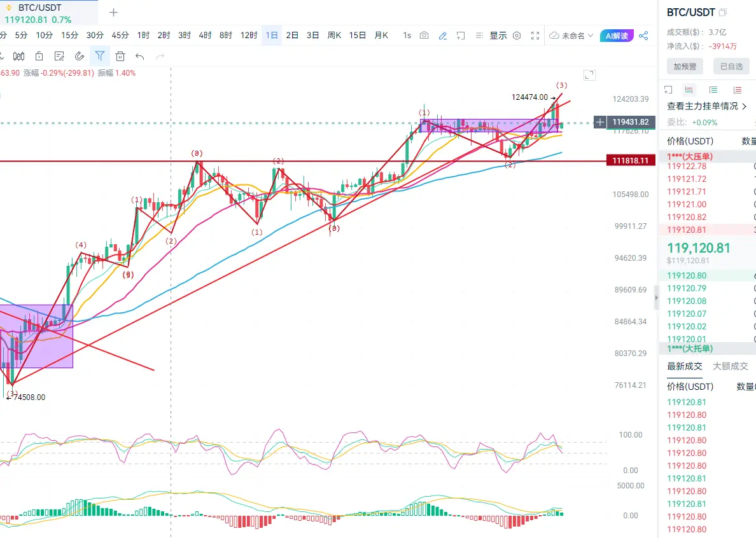This screenshot has width=756, height=538.
Task: Click the add-window icon in the top toolbar
Action: tap(461, 36)
